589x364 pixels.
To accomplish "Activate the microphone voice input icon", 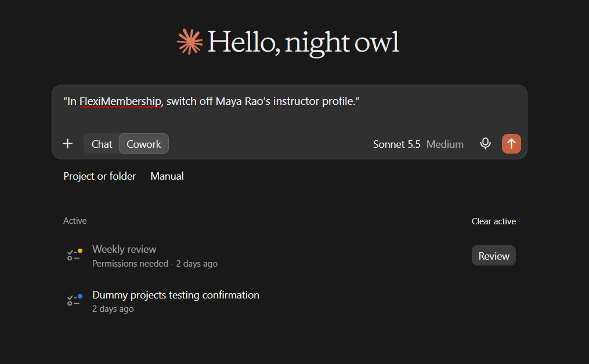I will 485,144.
